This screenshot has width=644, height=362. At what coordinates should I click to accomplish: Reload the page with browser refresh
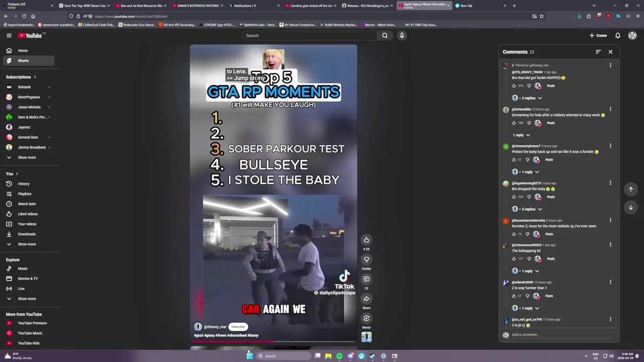(x=24, y=16)
